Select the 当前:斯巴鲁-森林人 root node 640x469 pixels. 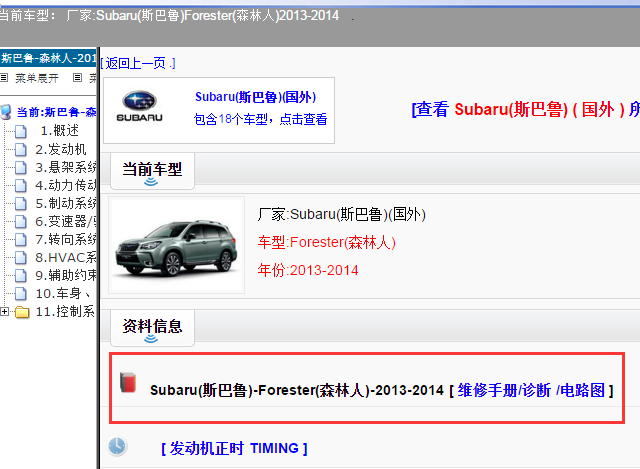(56, 112)
